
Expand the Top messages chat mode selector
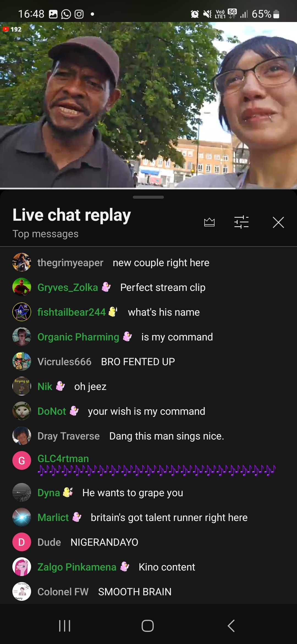point(46,234)
